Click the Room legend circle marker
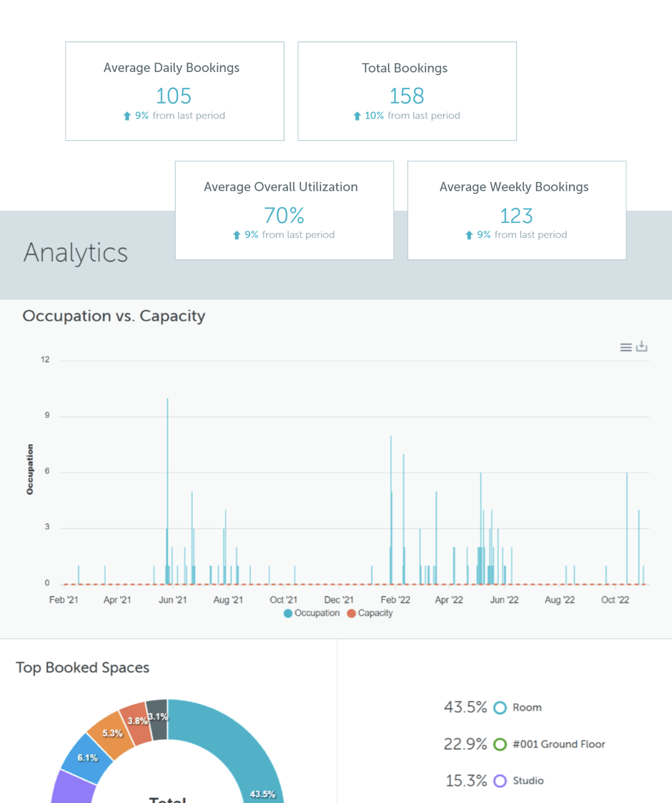672x803 pixels. tap(500, 708)
